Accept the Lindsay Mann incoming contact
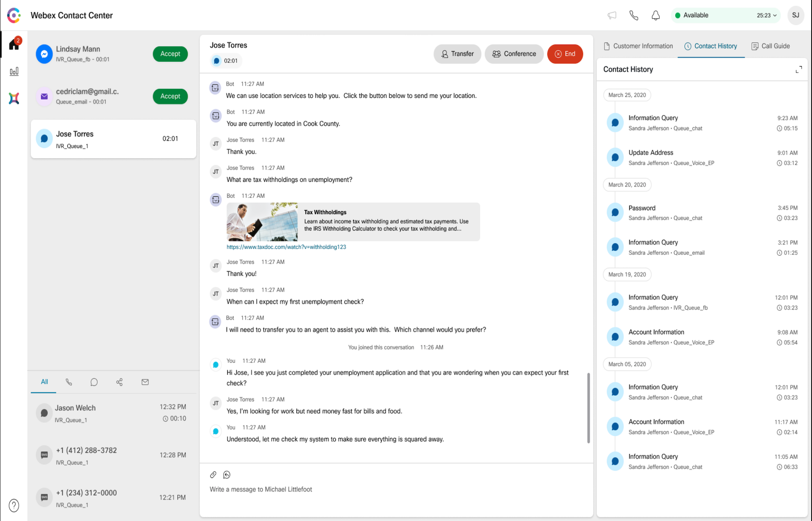This screenshot has width=812, height=521. [171, 54]
